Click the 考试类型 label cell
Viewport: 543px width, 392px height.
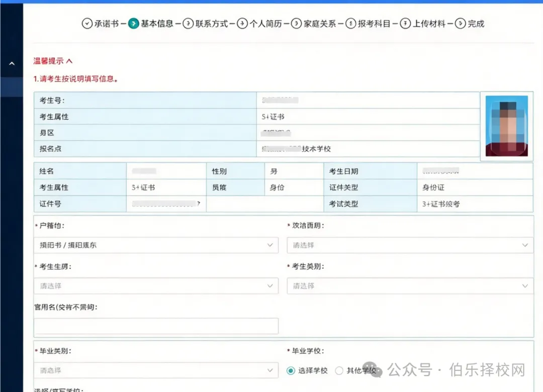370,204
